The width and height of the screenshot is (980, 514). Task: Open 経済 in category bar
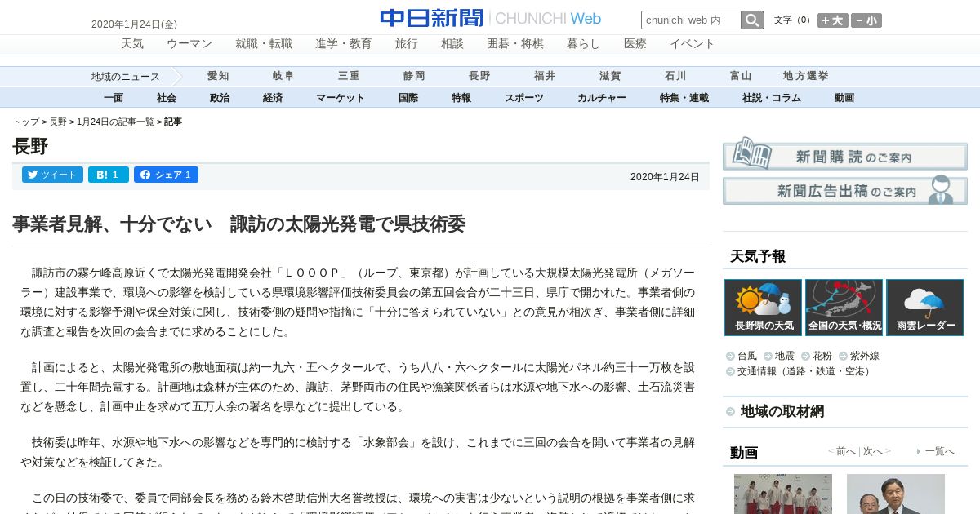273,98
